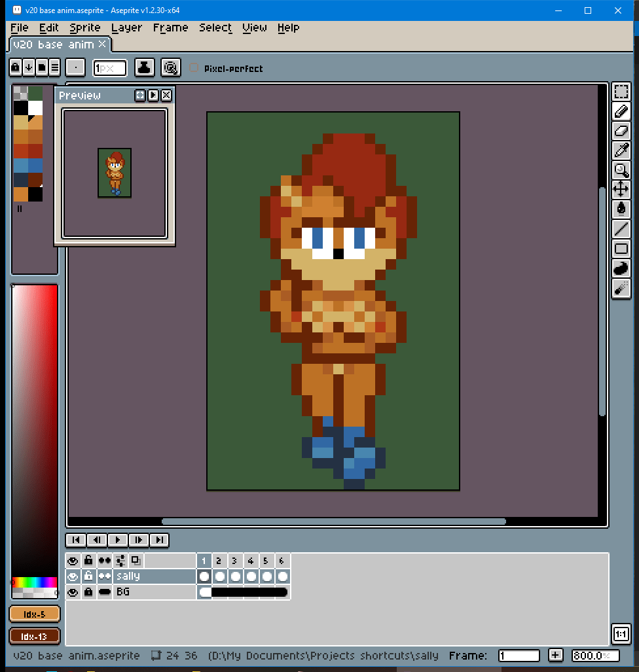The height and width of the screenshot is (672, 639).
Task: Open the Sprite menu
Action: 85,27
